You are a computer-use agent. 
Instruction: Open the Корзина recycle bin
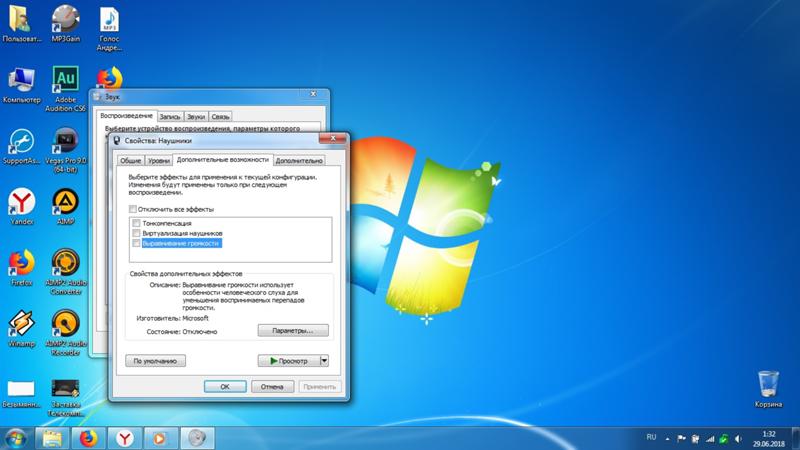click(x=768, y=389)
